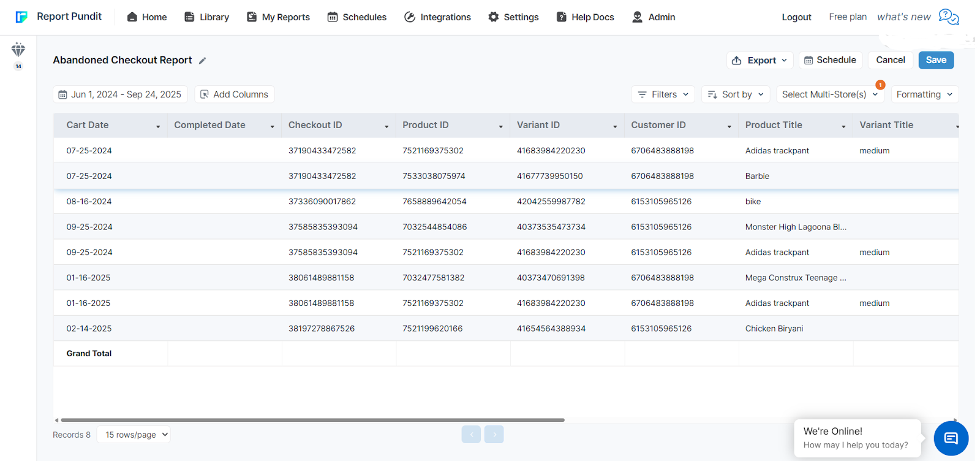Select cart date 02-14-2025 cell
Screen dimensions: 980x461
[89, 329]
